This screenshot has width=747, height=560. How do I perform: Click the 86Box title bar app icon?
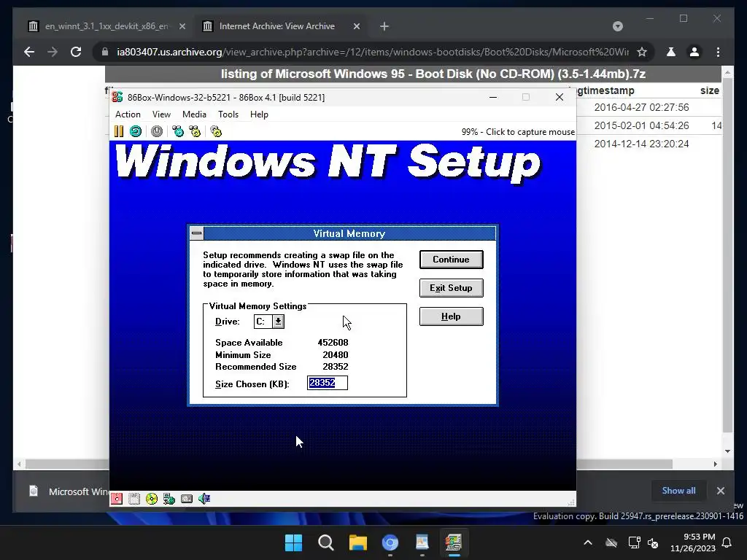[x=117, y=97]
